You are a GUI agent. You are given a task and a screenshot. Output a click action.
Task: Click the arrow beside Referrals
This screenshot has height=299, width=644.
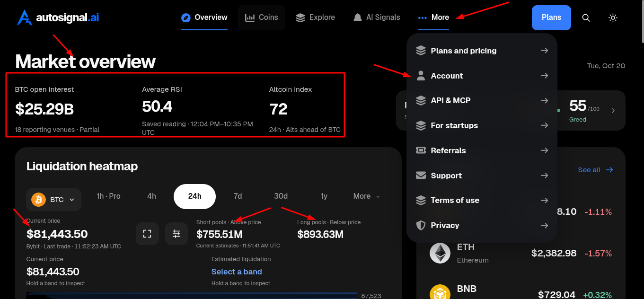[545, 150]
